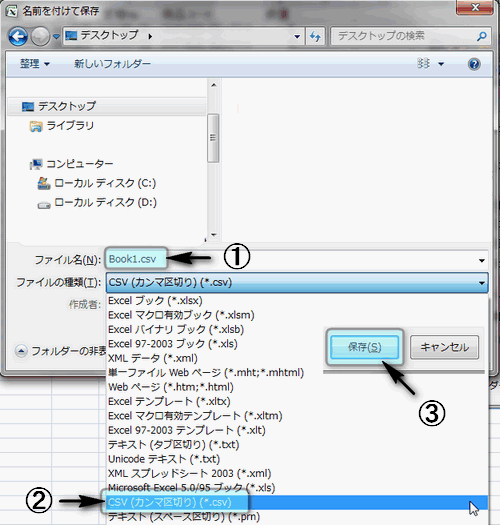
Task: Click the ファイルの種類 combo box
Action: pyautogui.click(x=297, y=283)
